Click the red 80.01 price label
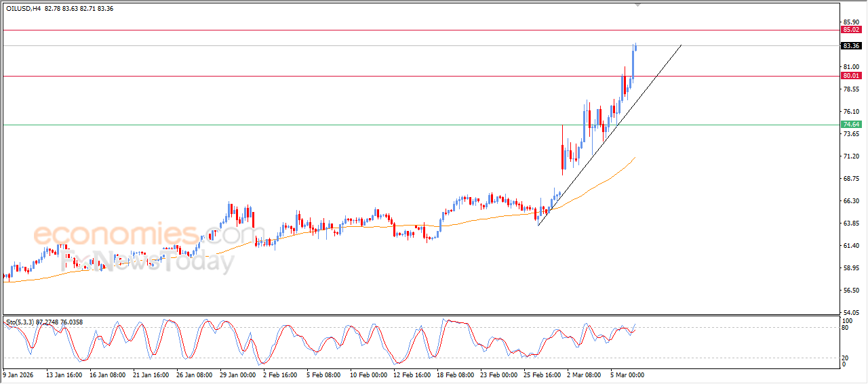The image size is (868, 384). point(851,76)
